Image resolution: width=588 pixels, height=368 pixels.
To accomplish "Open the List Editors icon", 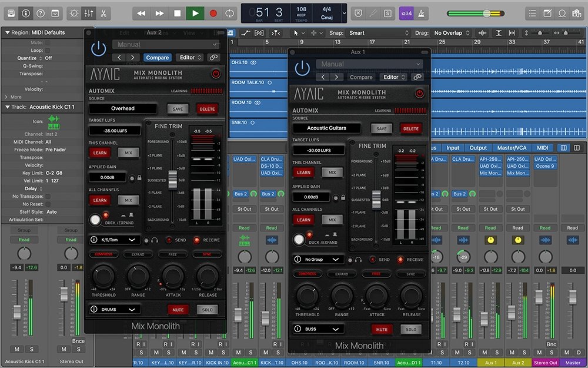I will pos(533,14).
